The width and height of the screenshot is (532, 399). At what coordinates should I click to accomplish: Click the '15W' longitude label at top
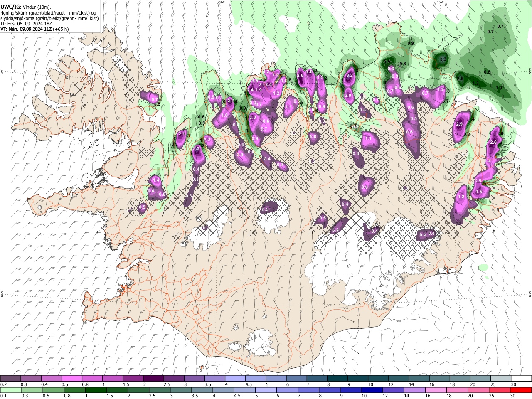tap(440, 2)
